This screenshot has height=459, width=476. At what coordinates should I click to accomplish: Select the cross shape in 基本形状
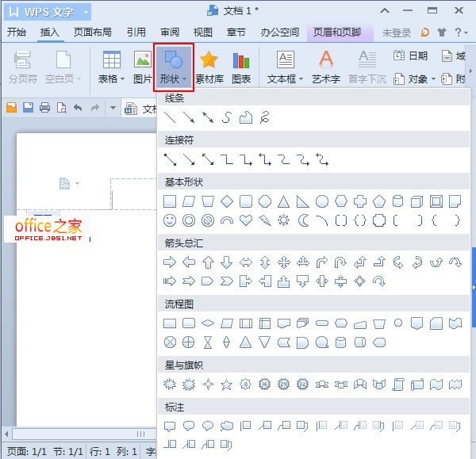coord(360,201)
